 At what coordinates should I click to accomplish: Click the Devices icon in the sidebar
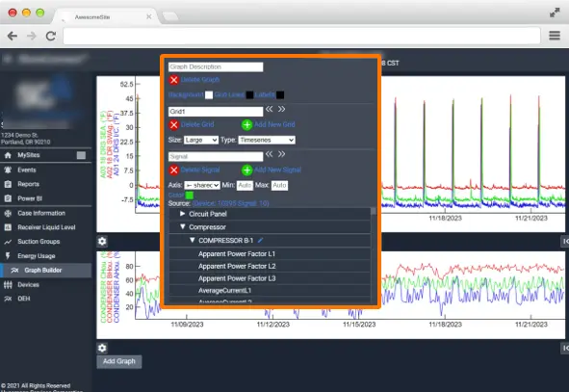coord(8,284)
